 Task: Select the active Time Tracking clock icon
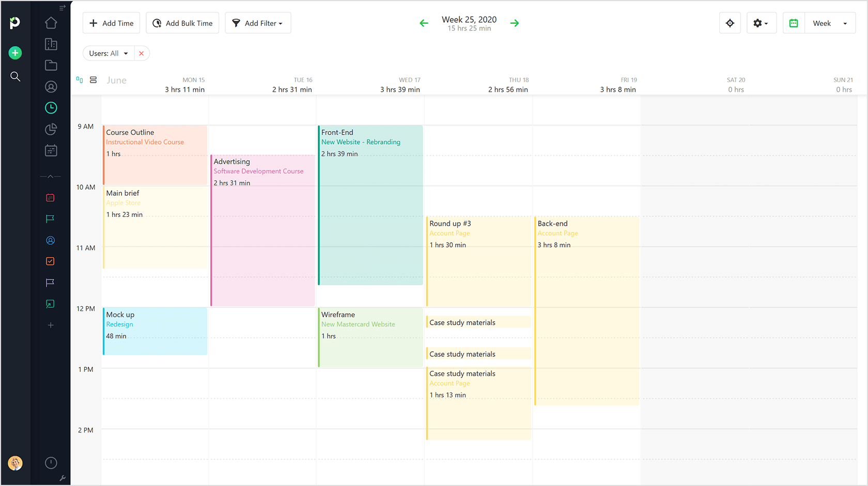tap(51, 107)
